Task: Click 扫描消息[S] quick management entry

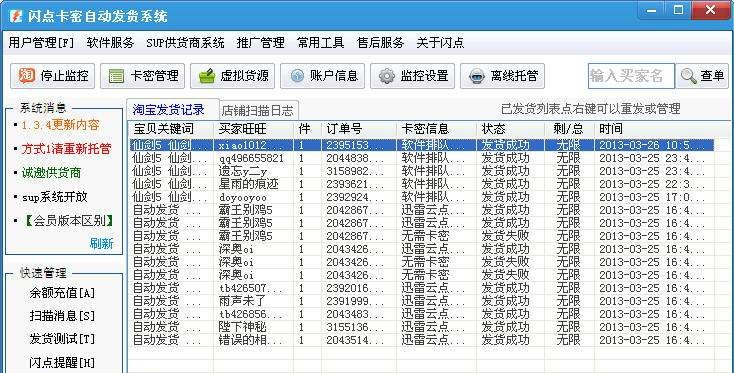Action: tap(62, 316)
